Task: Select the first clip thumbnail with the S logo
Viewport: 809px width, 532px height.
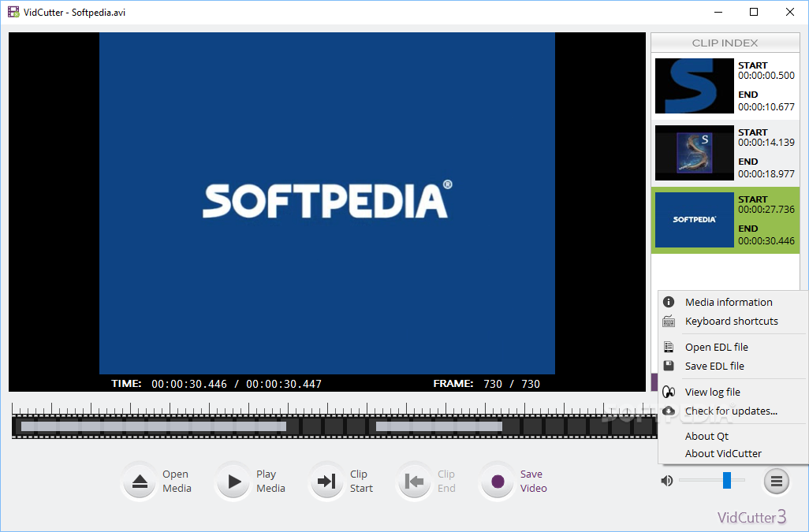Action: point(695,86)
